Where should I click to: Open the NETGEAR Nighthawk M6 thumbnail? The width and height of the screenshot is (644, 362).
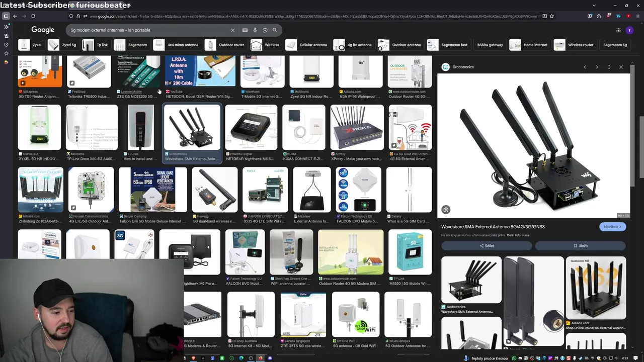point(251,128)
